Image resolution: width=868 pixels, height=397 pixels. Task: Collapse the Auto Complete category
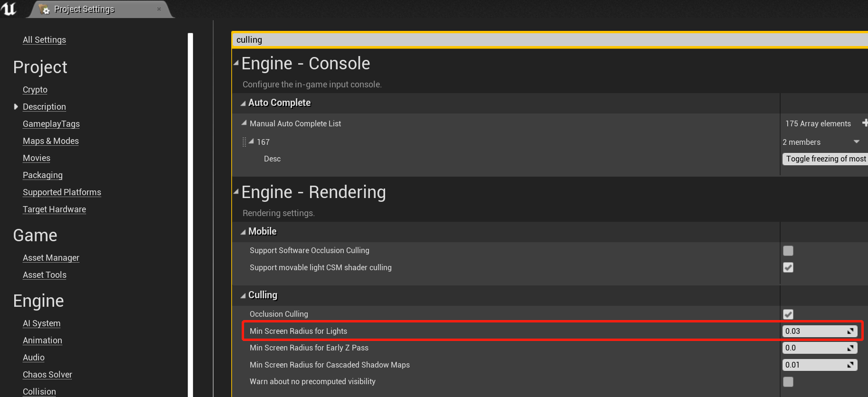[x=243, y=103]
